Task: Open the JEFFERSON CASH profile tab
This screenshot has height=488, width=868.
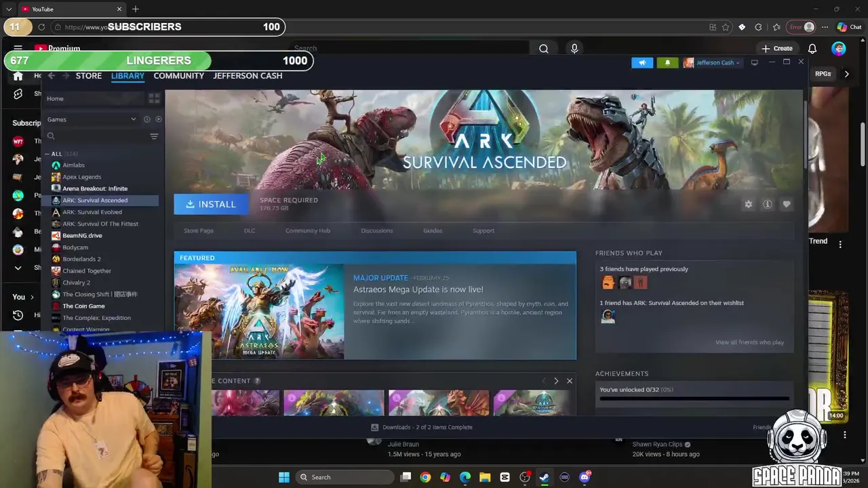Action: (248, 75)
